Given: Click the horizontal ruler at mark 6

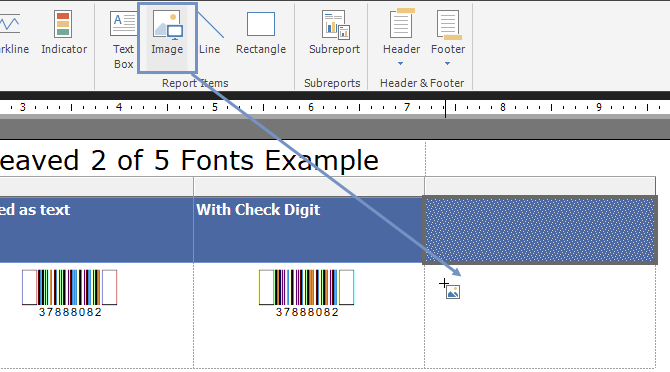Looking at the screenshot, I should 311,107.
